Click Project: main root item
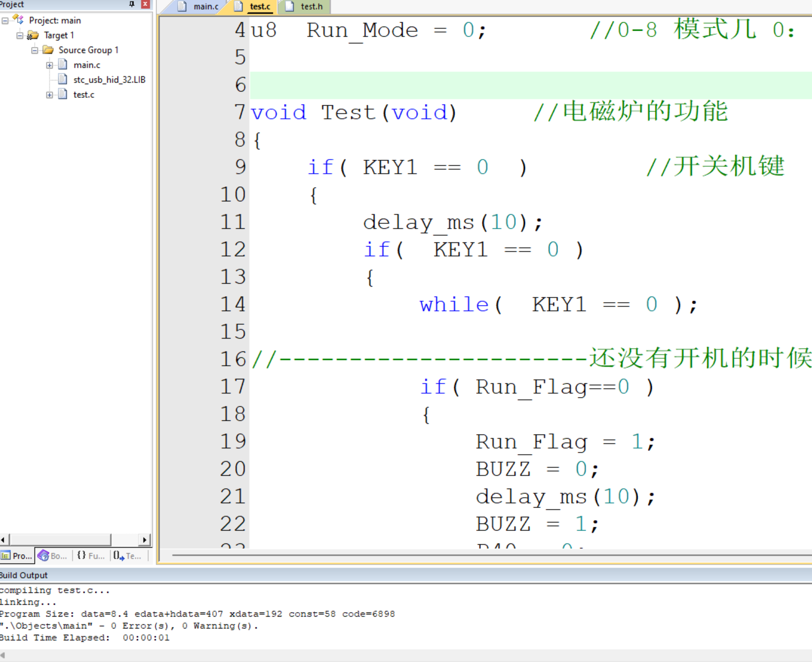 pos(55,20)
